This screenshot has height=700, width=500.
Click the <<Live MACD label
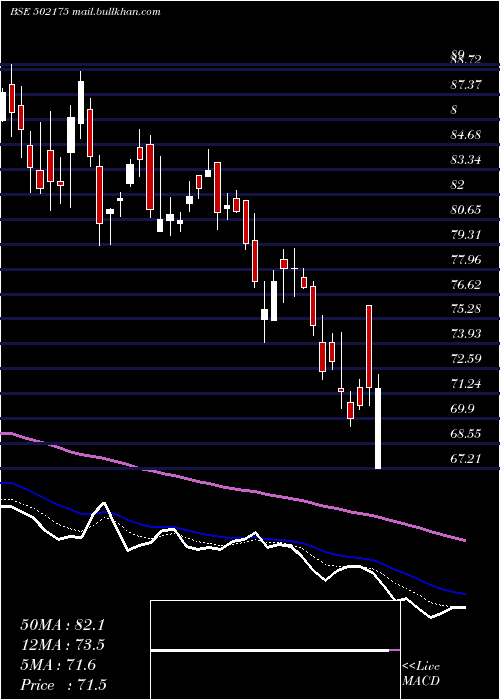tap(421, 674)
